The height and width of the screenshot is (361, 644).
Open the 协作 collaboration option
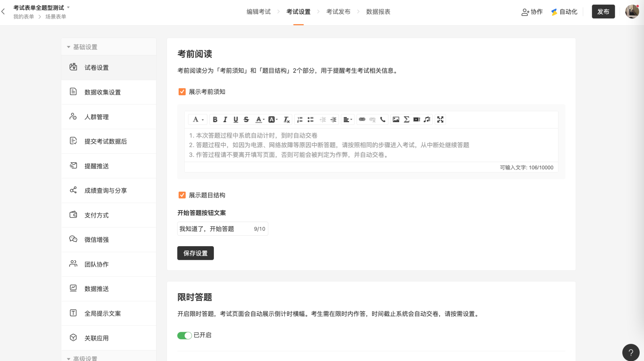(532, 12)
